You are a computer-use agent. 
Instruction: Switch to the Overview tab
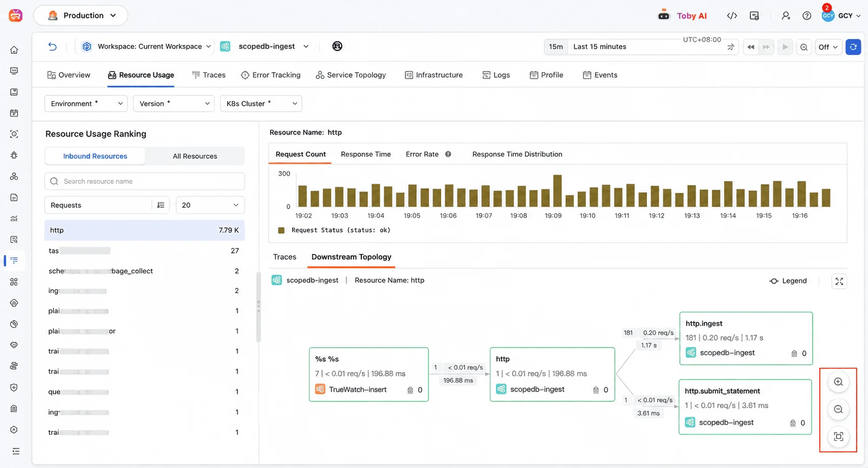point(69,75)
